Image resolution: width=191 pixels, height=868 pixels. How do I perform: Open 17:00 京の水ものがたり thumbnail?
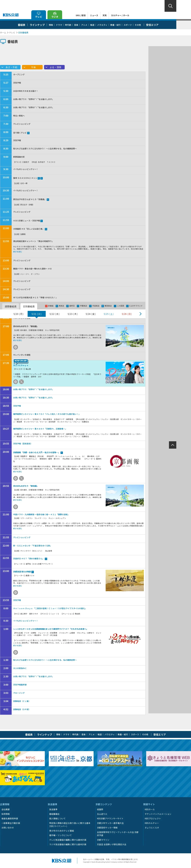point(125,336)
